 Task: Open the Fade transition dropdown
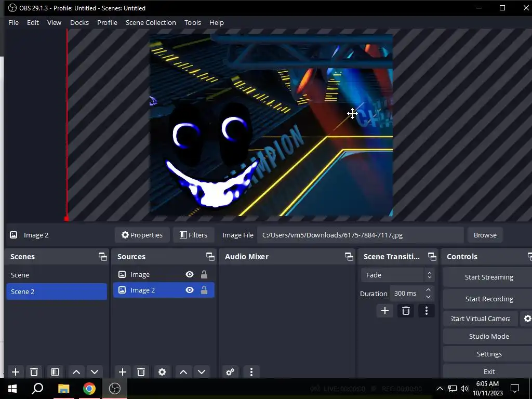coord(397,275)
